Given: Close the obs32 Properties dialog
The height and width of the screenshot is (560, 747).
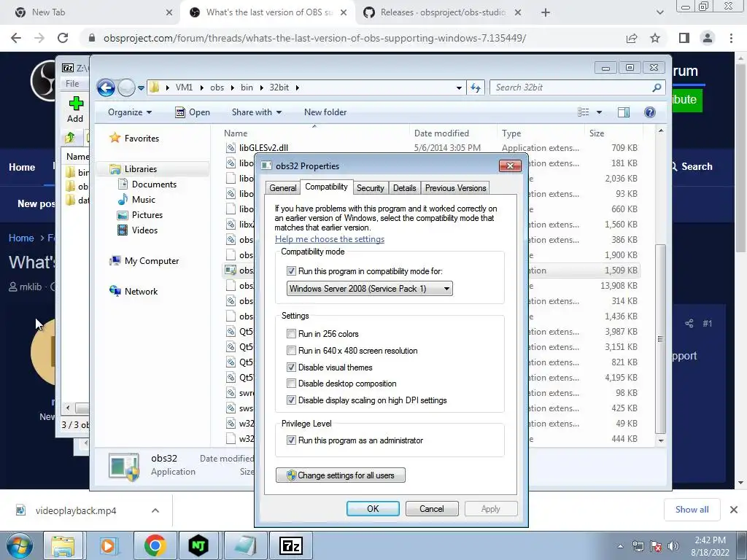Looking at the screenshot, I should [510, 166].
